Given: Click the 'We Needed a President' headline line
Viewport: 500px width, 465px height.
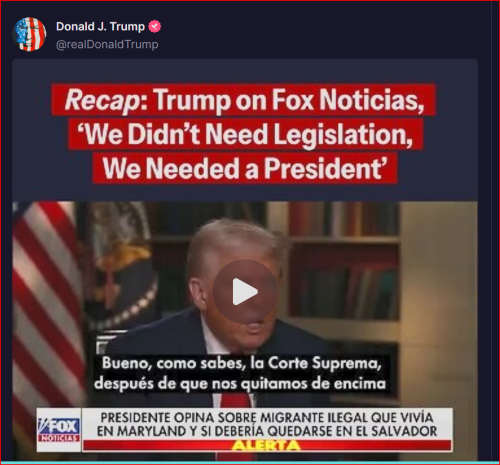Looking at the screenshot, I should (245, 168).
